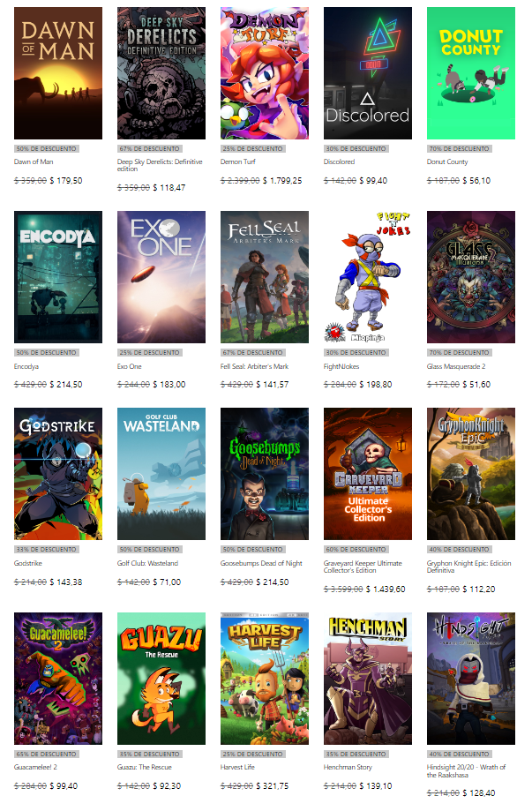This screenshot has width=532, height=811.
Task: Click the green Donut County cover
Action: 471,73
